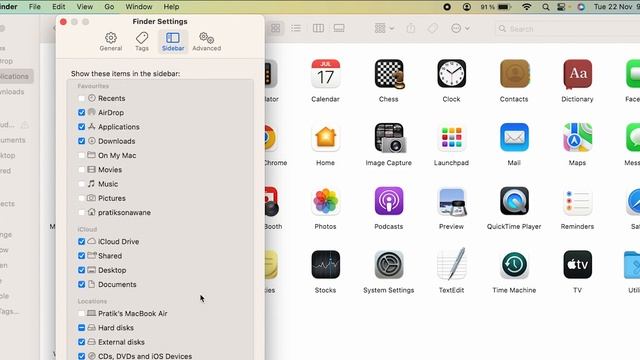Open the Stocks app icon
Screen dimensions: 640x360
click(x=325, y=265)
